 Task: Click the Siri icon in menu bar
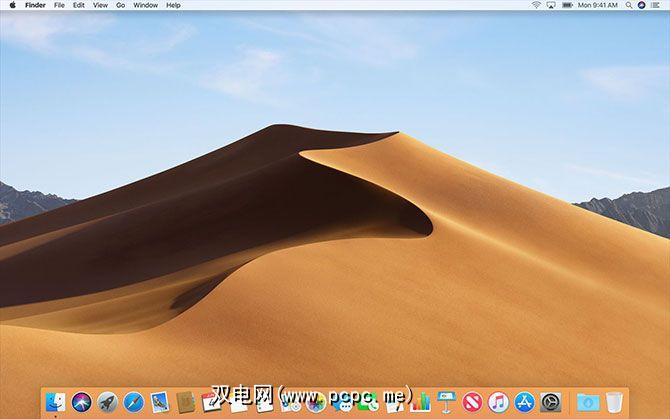(641, 5)
